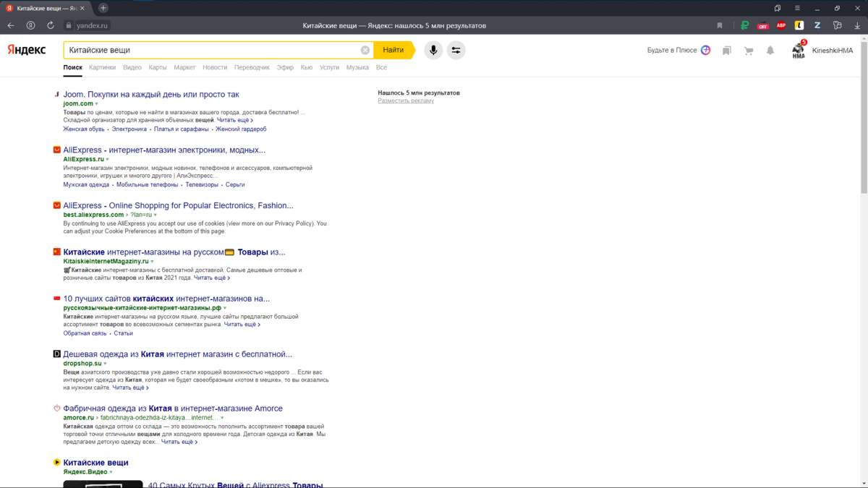Open the tab groups icon in the title bar
Viewport: 868px width, 488px height.
[x=778, y=8]
